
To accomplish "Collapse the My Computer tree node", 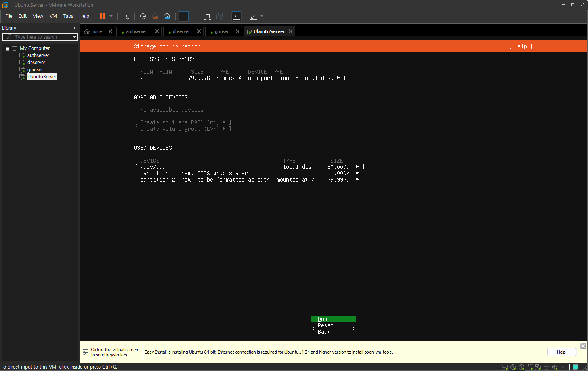I will click(x=7, y=49).
